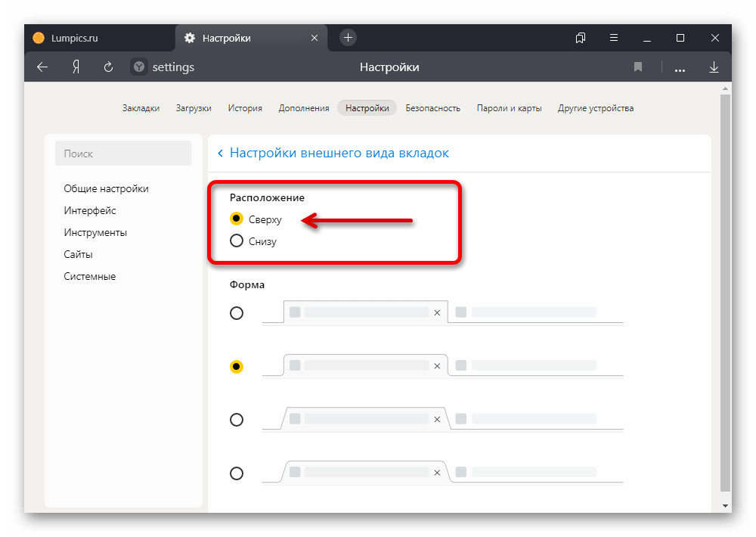
Task: Open 'Интерфейс' settings category in sidebar
Action: [90, 211]
